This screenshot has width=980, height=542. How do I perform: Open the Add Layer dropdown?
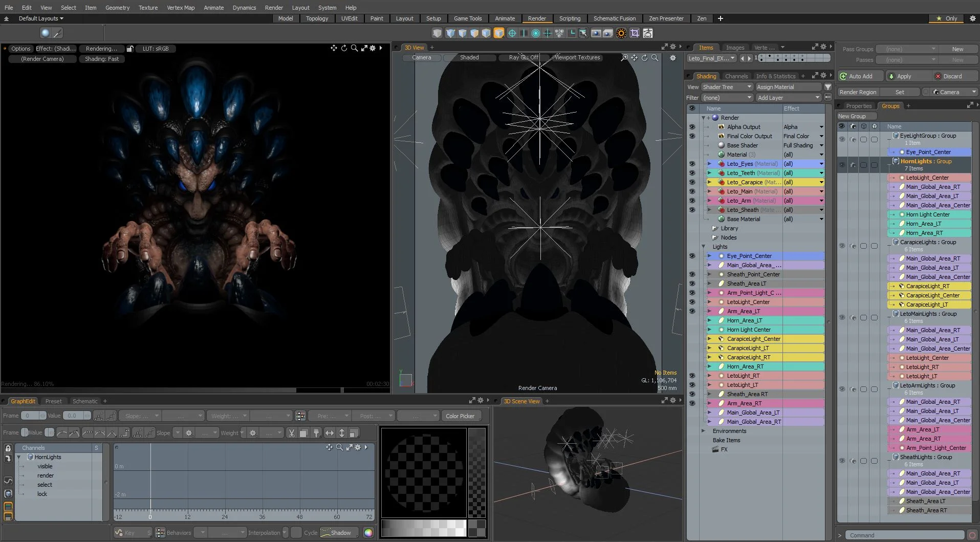click(x=789, y=97)
